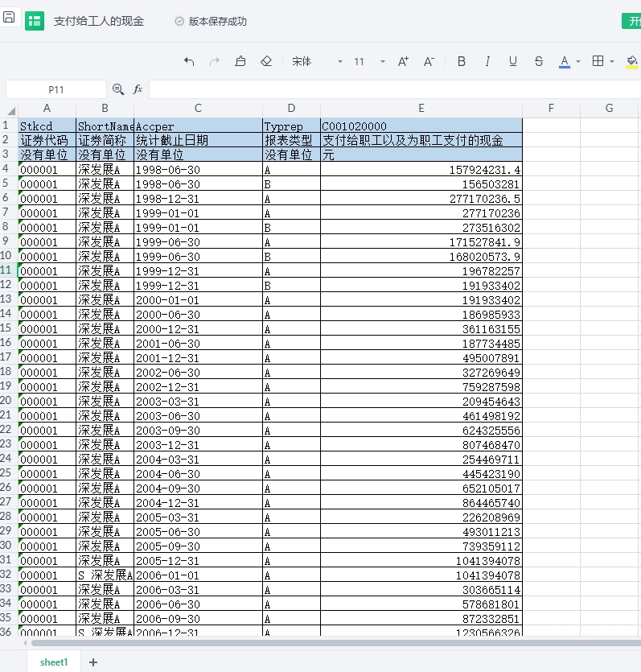This screenshot has width=641, height=672.
Task: Switch to the sheet1 tab
Action: (x=54, y=662)
